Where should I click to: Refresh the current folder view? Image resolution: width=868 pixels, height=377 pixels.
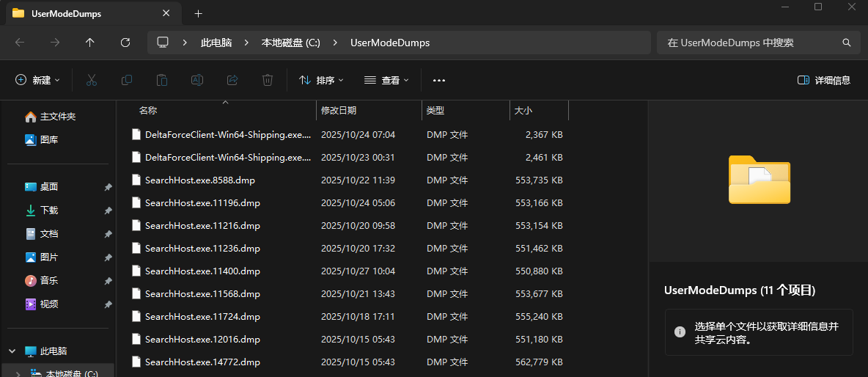[x=125, y=43]
